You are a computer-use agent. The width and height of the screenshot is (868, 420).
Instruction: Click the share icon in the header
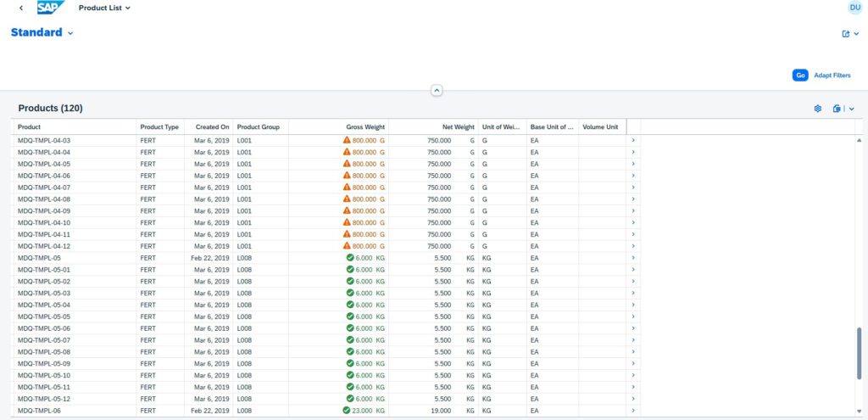point(845,34)
